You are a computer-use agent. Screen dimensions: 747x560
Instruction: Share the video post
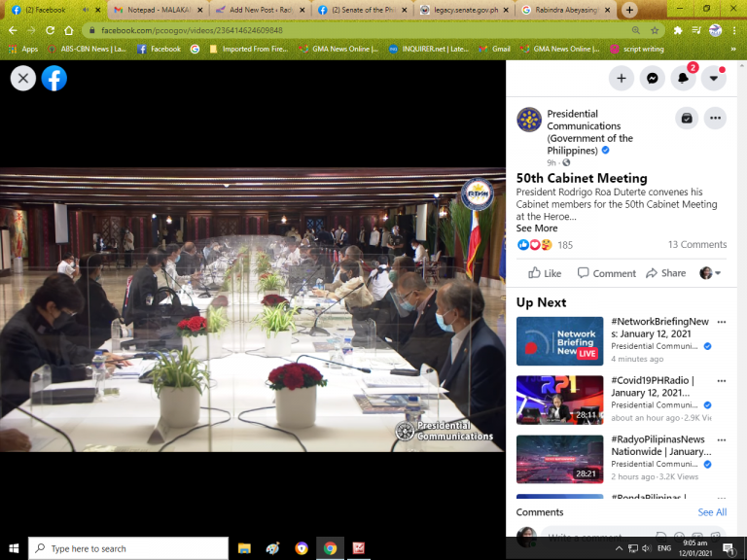click(x=665, y=273)
